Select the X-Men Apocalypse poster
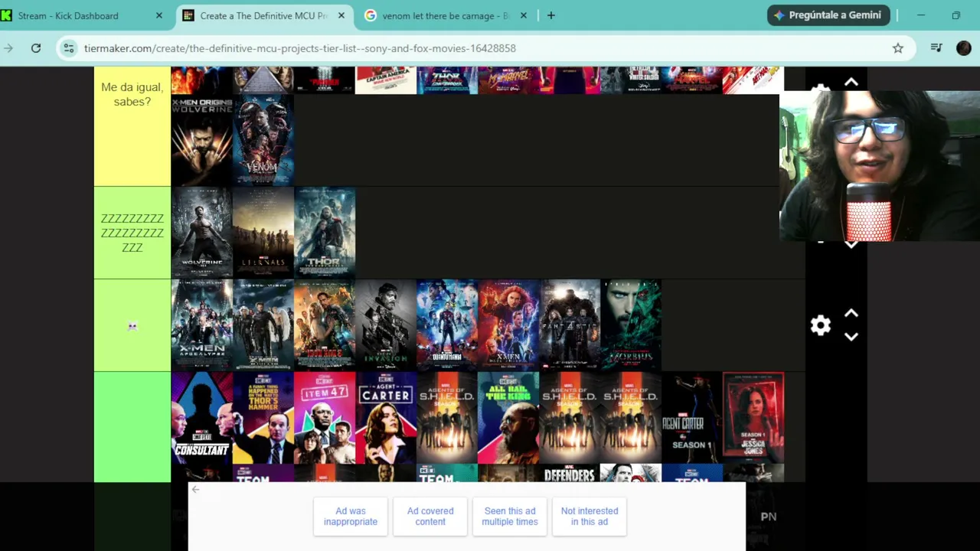Viewport: 980px width, 551px height. coord(201,325)
